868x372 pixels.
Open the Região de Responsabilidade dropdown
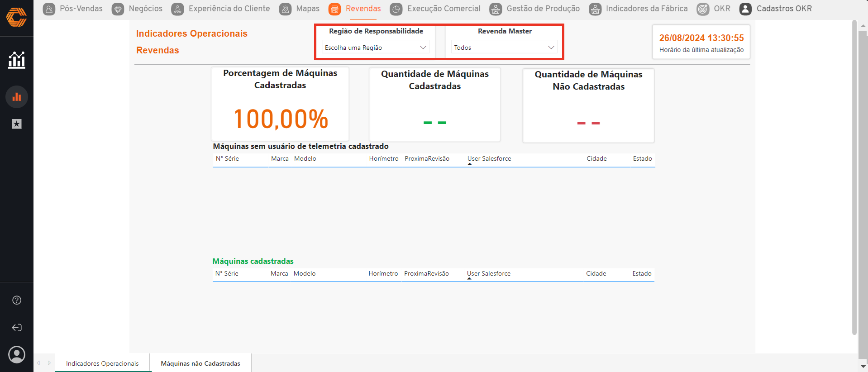point(376,48)
